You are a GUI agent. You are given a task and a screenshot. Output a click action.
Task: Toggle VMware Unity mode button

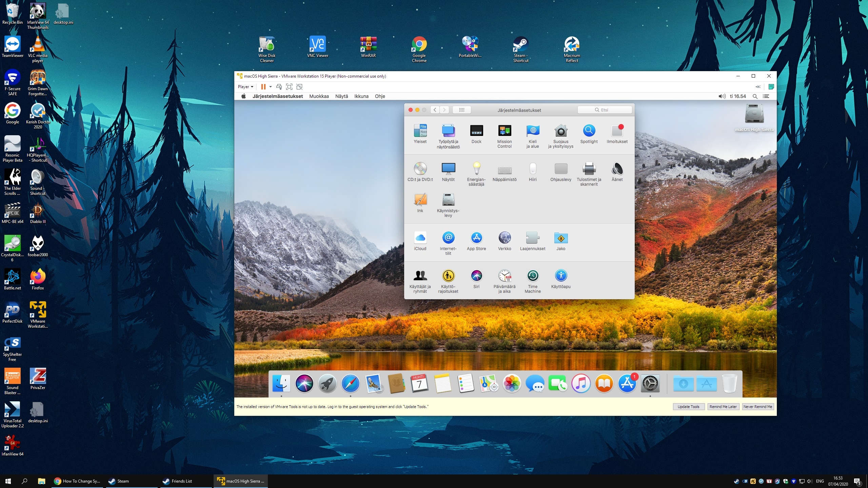click(x=299, y=87)
